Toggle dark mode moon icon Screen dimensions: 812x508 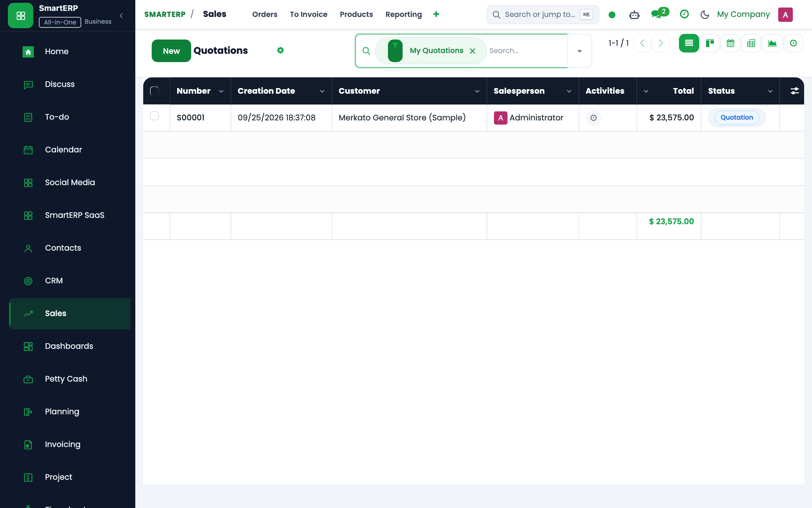coord(704,15)
